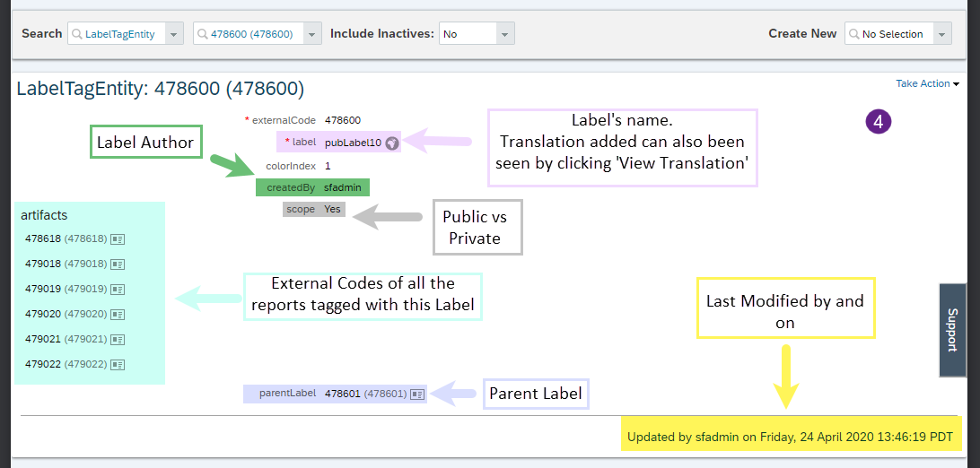Select artifact 479021 (479021)
980x468 pixels.
tap(66, 338)
